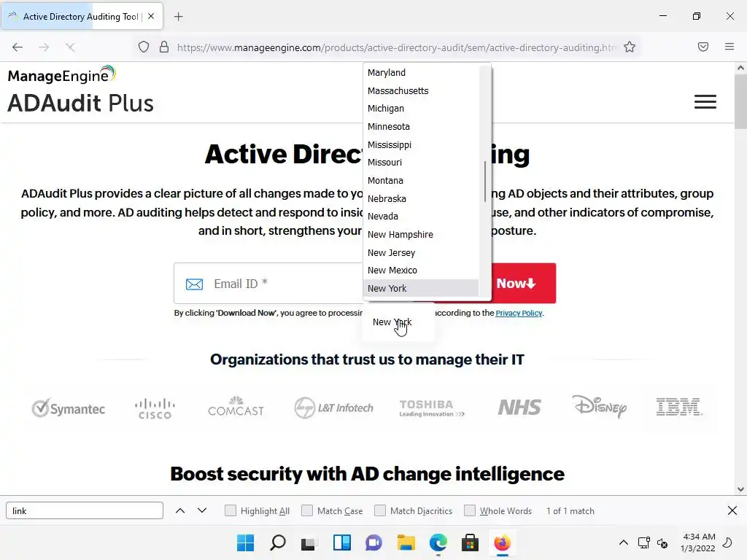The width and height of the screenshot is (747, 560).
Task: Show hidden system tray icons
Action: pyautogui.click(x=623, y=542)
